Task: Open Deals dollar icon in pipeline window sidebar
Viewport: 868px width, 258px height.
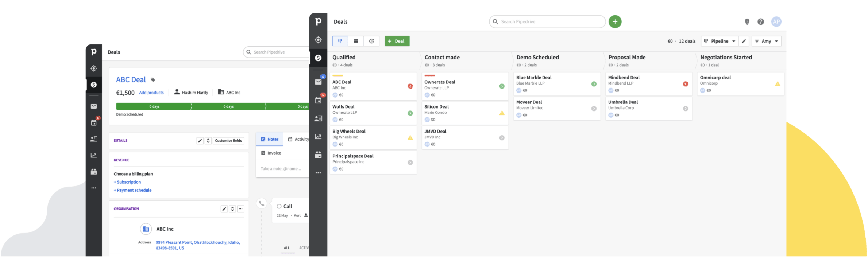Action: [318, 58]
